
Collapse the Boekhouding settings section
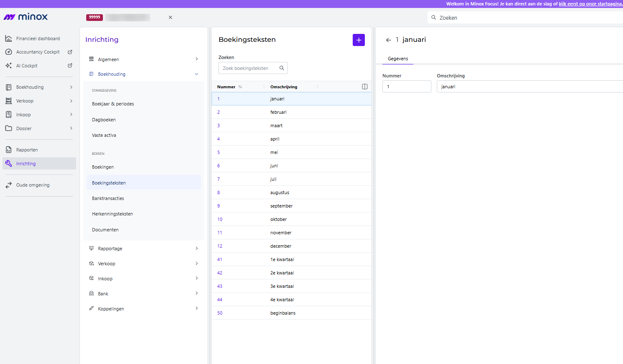tap(144, 74)
